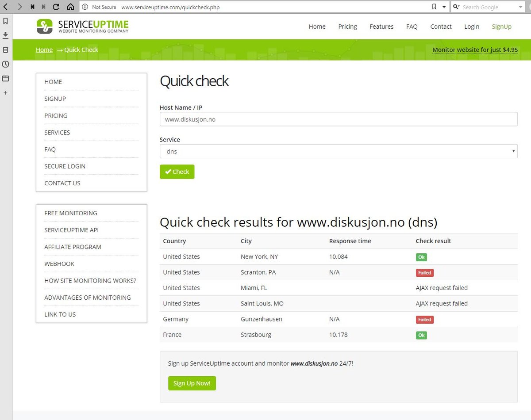Image resolution: width=531 pixels, height=420 pixels.
Task: Click the Sign Up Now! button
Action: (x=192, y=383)
